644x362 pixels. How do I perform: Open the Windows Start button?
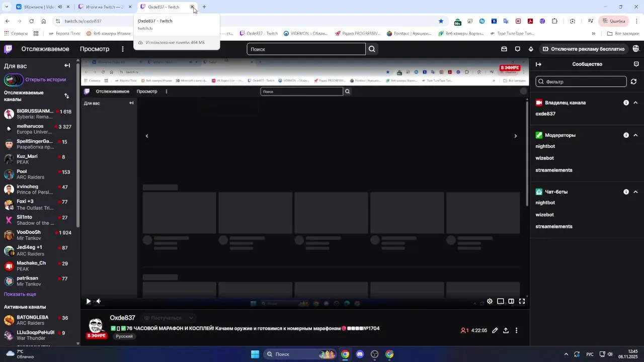[x=255, y=354]
